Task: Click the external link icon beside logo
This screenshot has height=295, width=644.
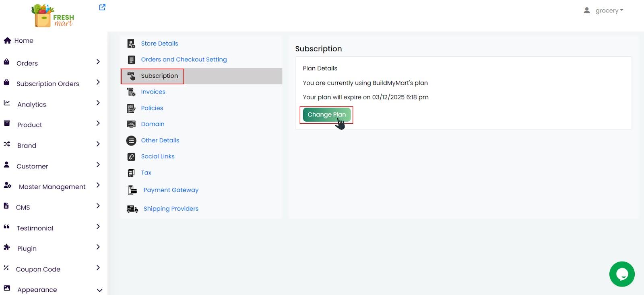Action: (102, 7)
